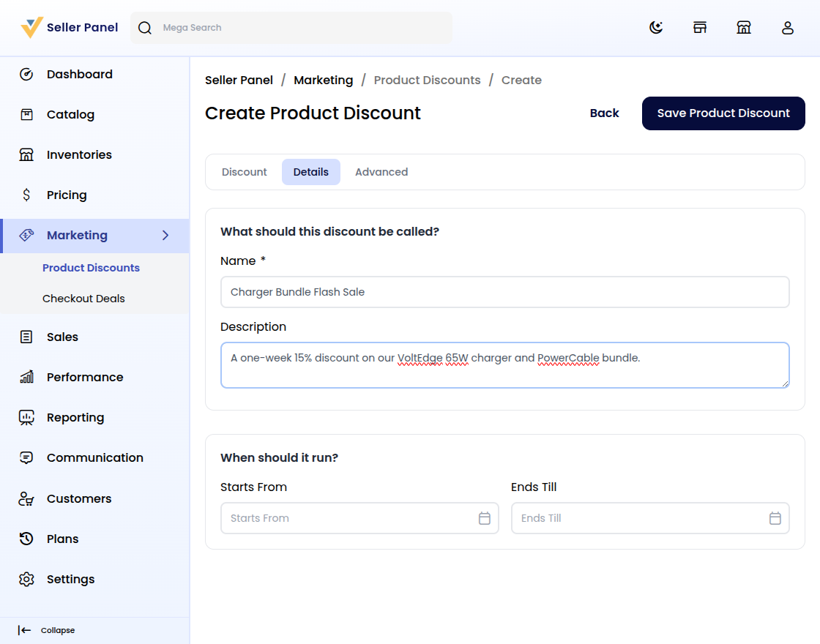Click 'What should this discount be called?' text

coord(329,231)
